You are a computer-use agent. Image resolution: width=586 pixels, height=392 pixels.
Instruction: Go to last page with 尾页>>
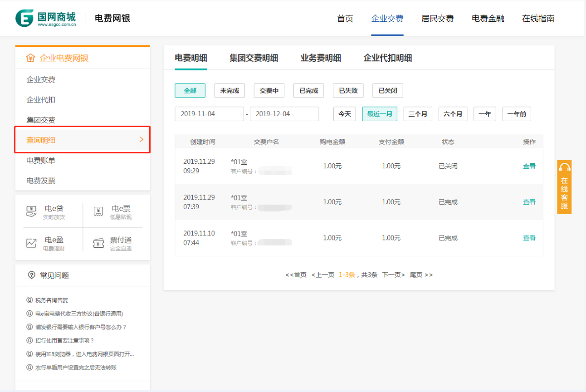coord(421,275)
